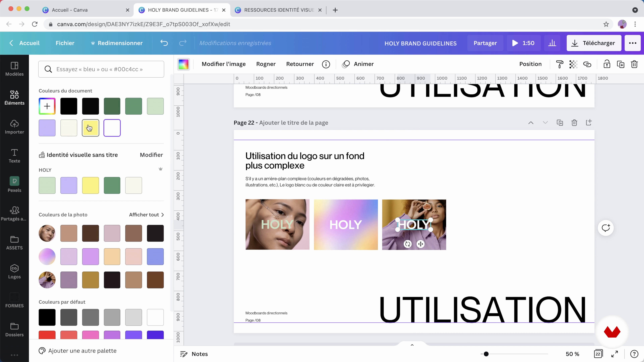Expand Afficher tout photo colors
The height and width of the screenshot is (362, 644).
pos(147,215)
